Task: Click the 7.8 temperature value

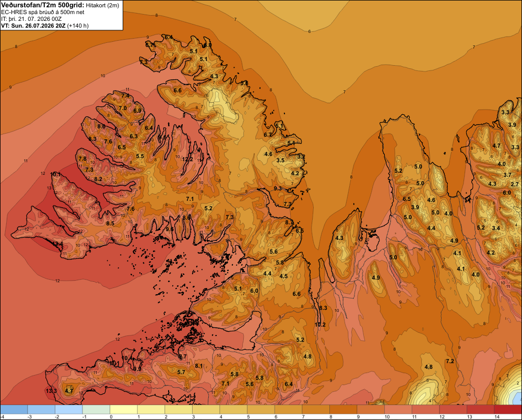Action: point(82,159)
